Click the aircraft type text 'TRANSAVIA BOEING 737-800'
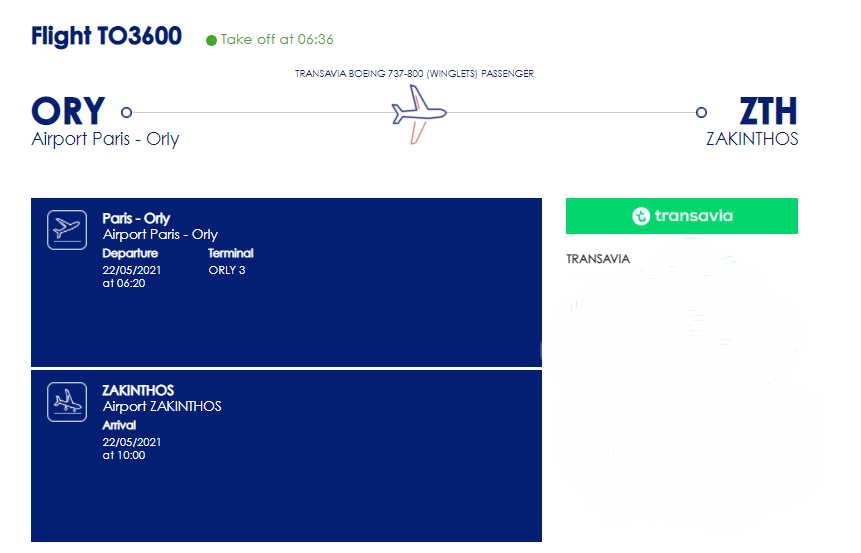 coord(359,74)
